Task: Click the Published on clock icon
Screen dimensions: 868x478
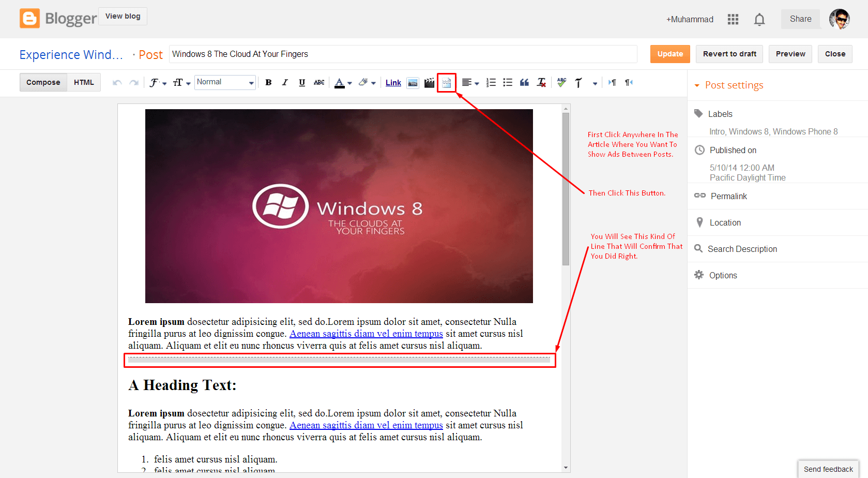Action: pos(699,150)
